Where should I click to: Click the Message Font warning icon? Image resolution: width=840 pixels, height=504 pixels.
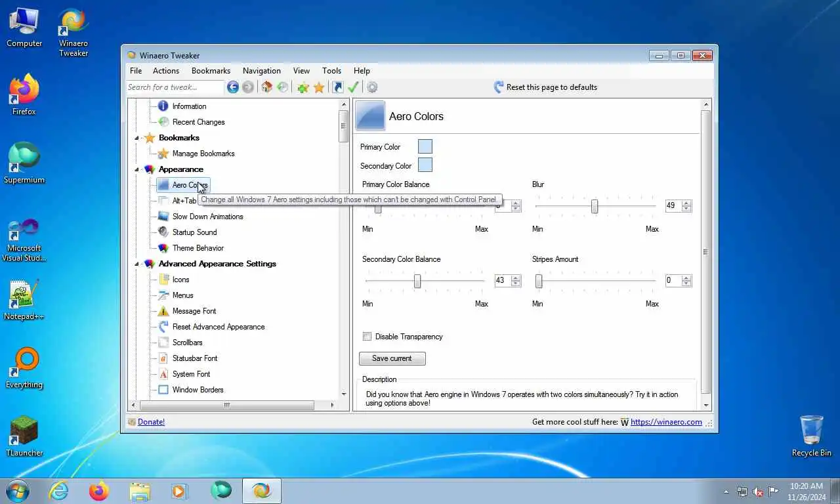coord(163,311)
